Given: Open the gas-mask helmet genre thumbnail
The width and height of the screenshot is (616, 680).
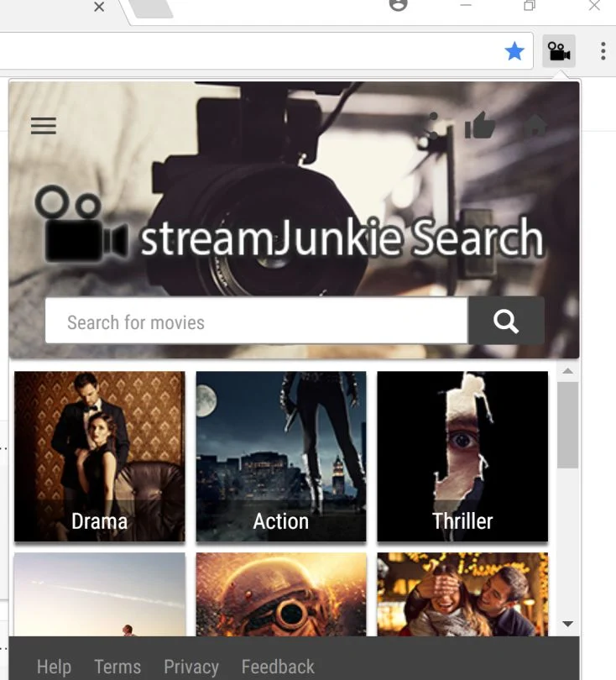Looking at the screenshot, I should 281,594.
